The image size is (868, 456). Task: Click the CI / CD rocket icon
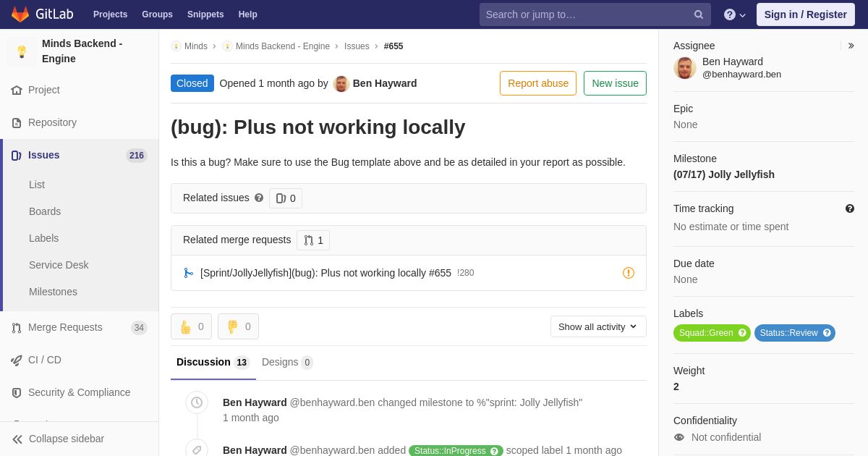coord(17,360)
